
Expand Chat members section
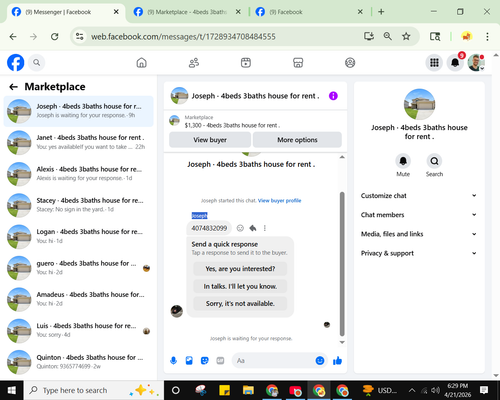tap(419, 215)
